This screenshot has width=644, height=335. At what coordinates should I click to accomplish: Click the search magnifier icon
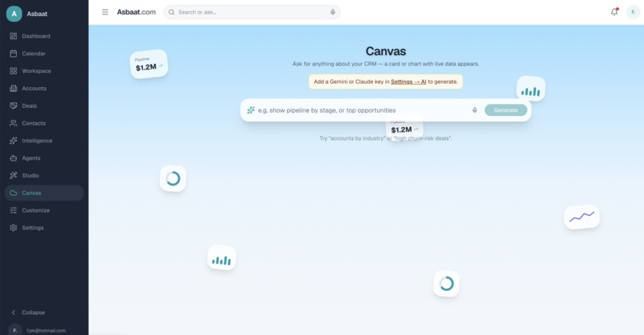pos(171,12)
